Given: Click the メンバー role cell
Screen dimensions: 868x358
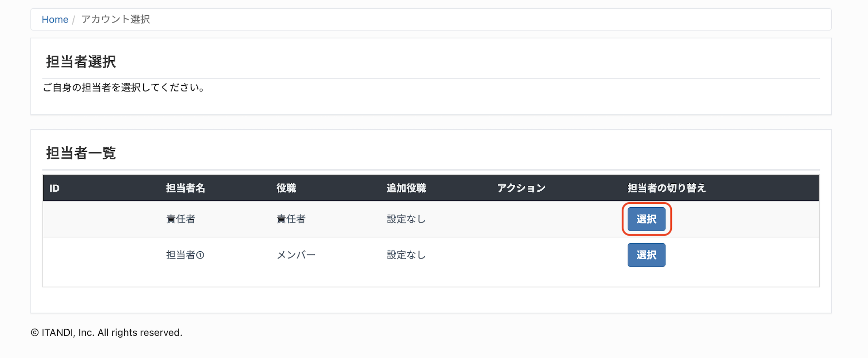Looking at the screenshot, I should [296, 255].
